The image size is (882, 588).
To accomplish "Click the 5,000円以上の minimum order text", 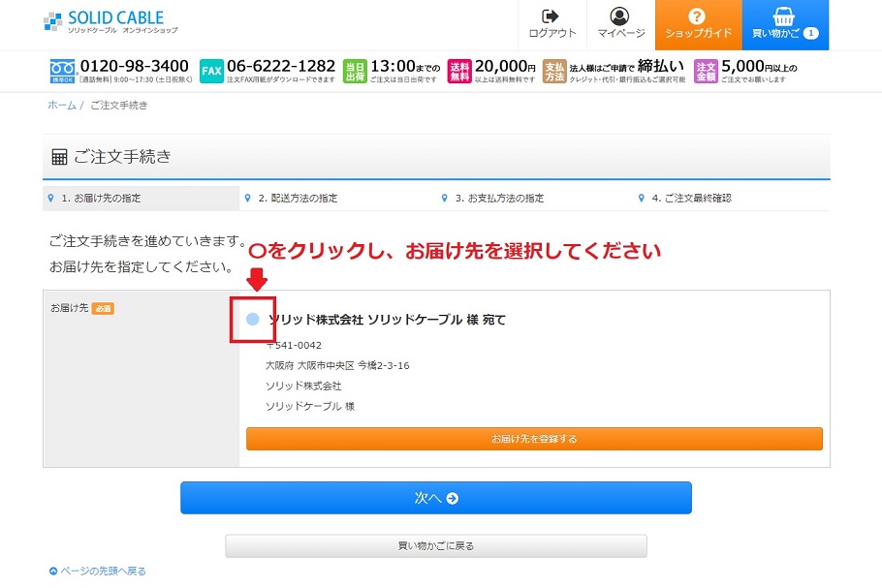I will point(759,66).
